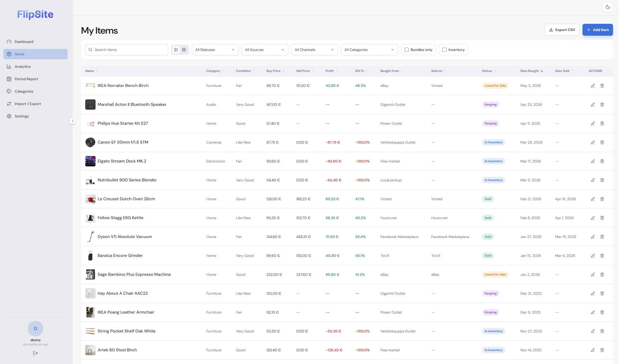Open the All Categories dropdown
619x364 pixels.
tap(369, 50)
